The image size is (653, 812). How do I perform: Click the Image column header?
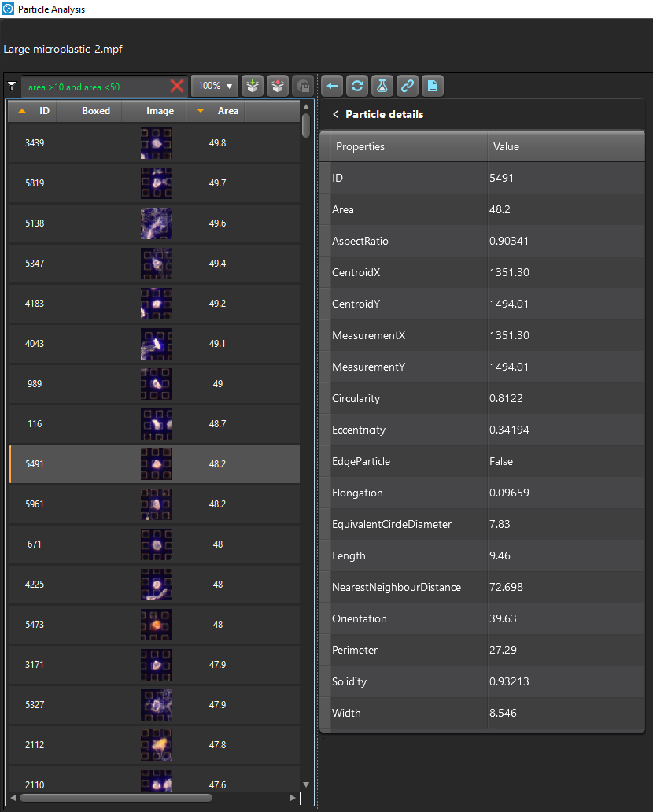(x=160, y=111)
